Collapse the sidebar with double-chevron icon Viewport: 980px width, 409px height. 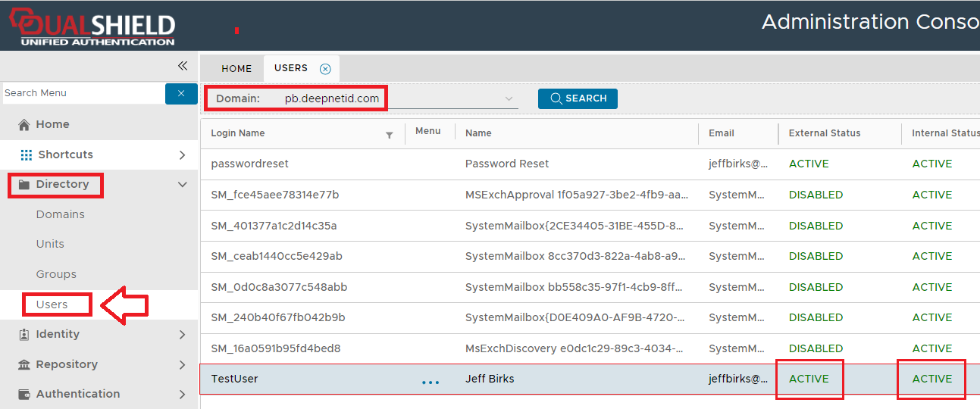(182, 66)
